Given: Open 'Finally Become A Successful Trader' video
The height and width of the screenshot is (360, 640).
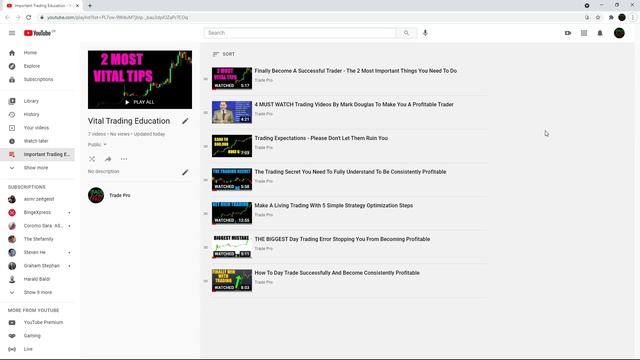Looking at the screenshot, I should pyautogui.click(x=356, y=71).
